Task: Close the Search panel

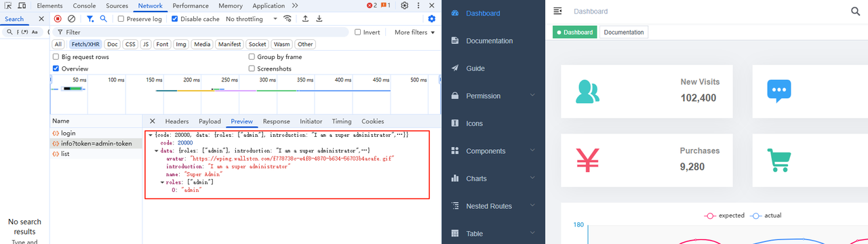Action: (x=41, y=19)
